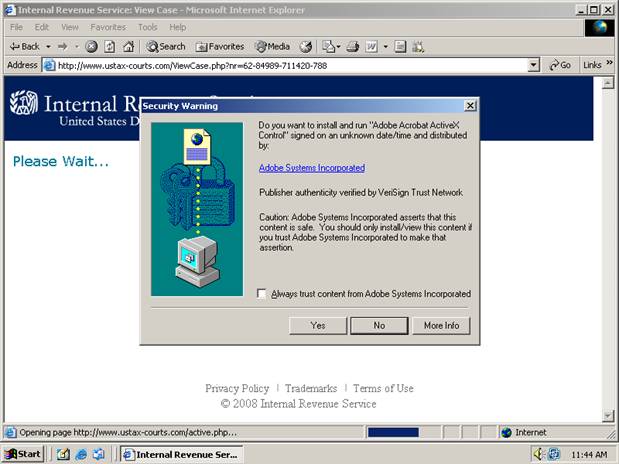The image size is (619, 464).
Task: Stop loading with the Stop icon
Action: click(x=92, y=47)
